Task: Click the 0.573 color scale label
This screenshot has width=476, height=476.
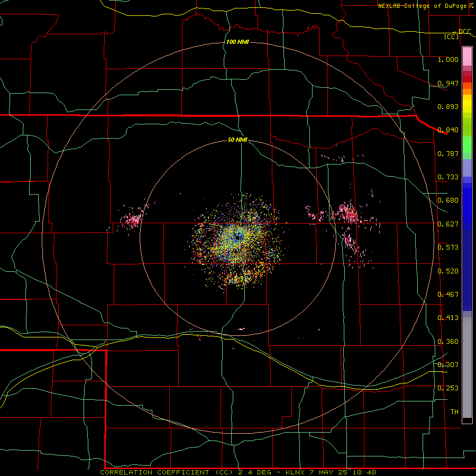Action: pyautogui.click(x=448, y=248)
